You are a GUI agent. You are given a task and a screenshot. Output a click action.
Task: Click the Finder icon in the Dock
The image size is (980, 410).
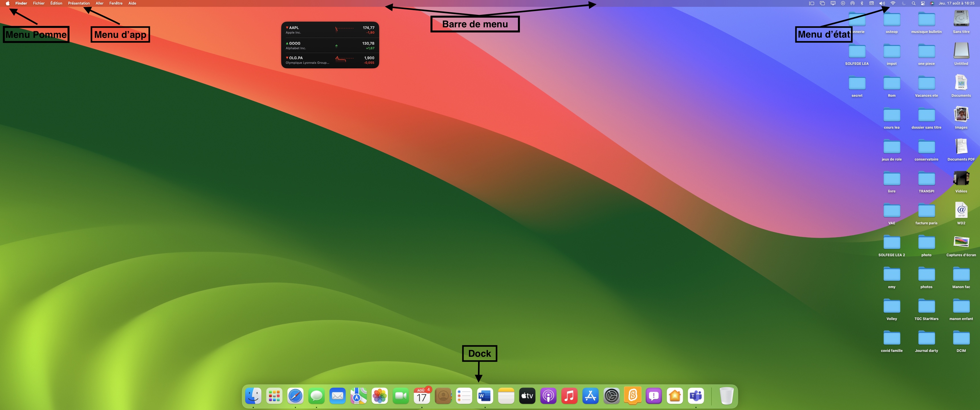point(253,396)
